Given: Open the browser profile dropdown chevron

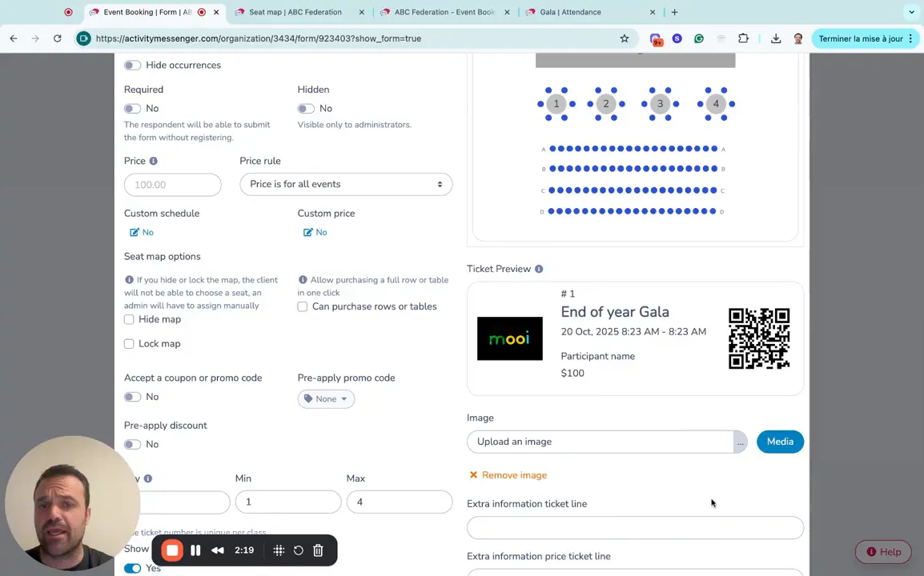Looking at the screenshot, I should coord(911,12).
